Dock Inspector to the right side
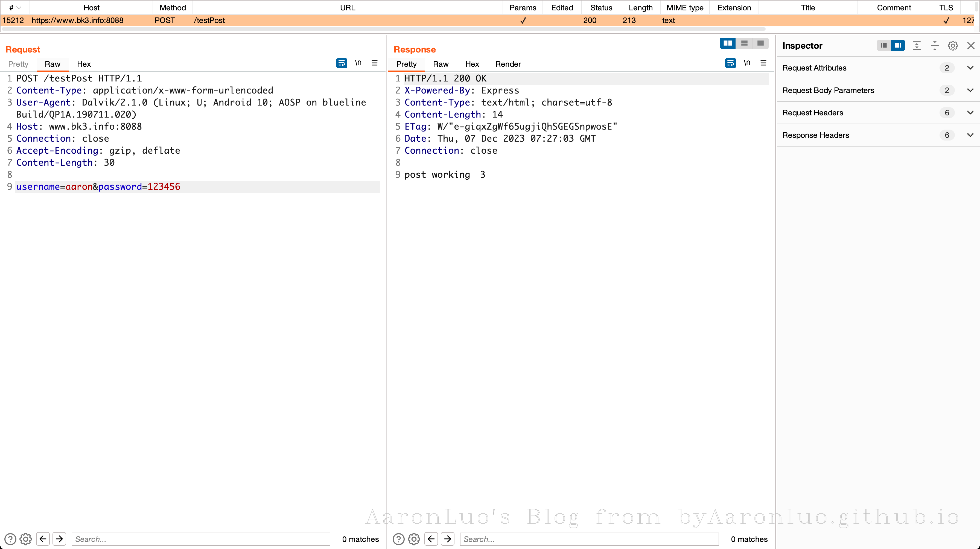The width and height of the screenshot is (980, 549). click(898, 46)
